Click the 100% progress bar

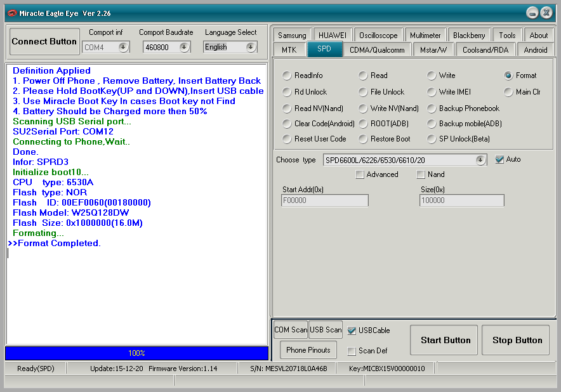point(136,353)
